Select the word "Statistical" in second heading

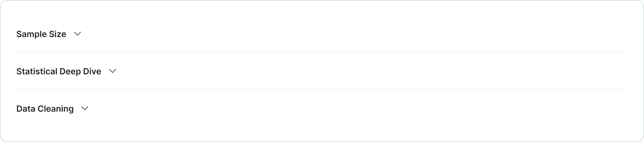[37, 71]
